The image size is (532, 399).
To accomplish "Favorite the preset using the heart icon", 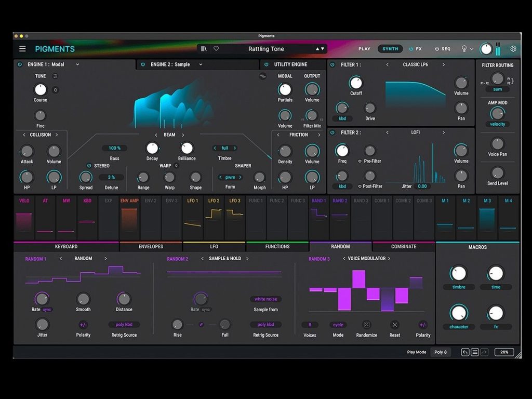I will coord(216,48).
